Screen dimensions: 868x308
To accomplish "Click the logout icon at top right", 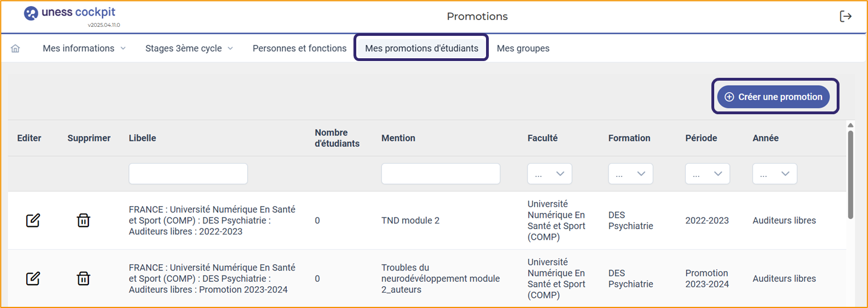I will tap(846, 16).
